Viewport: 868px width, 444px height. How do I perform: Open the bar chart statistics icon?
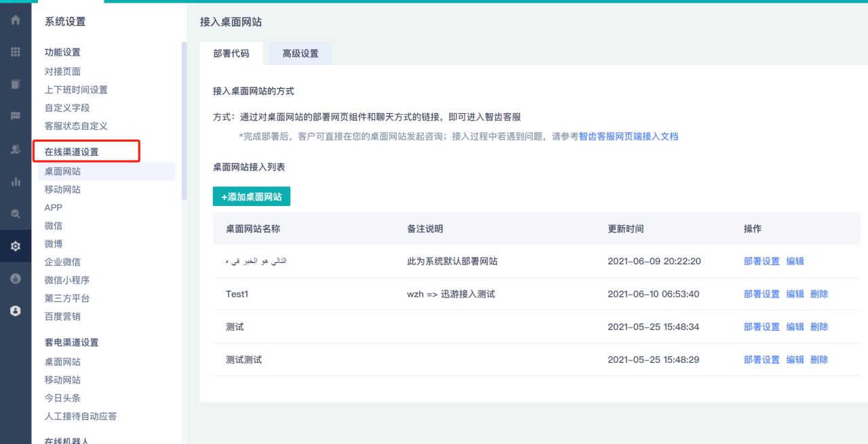coord(15,181)
